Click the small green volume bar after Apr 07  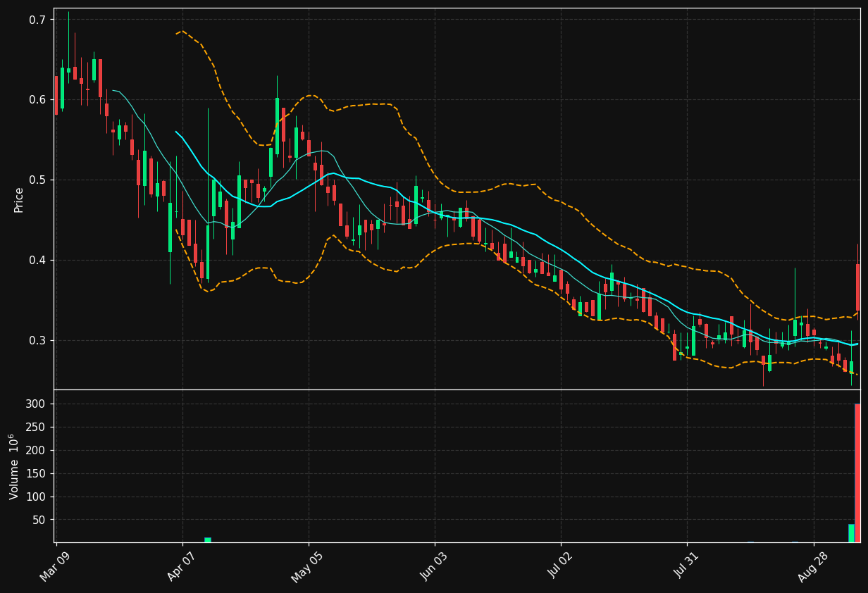208,540
